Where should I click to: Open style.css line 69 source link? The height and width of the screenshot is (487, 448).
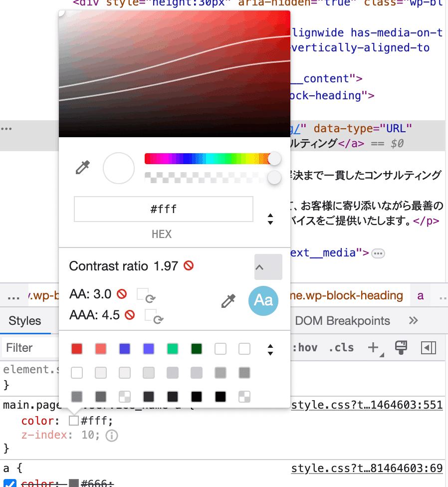(367, 468)
